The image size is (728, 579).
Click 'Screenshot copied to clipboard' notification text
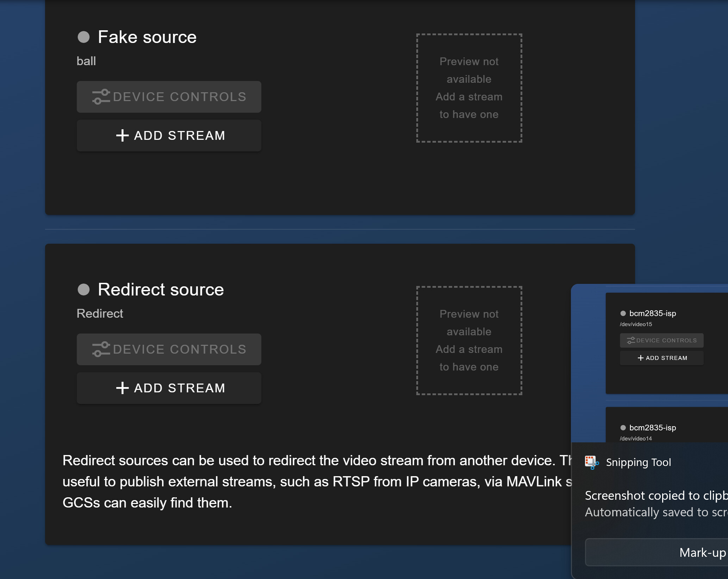coord(655,496)
